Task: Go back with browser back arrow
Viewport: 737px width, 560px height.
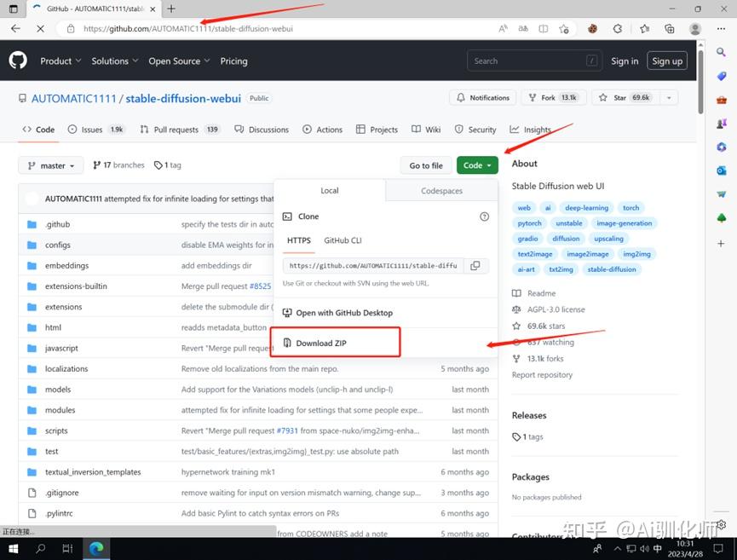Action: (x=15, y=29)
